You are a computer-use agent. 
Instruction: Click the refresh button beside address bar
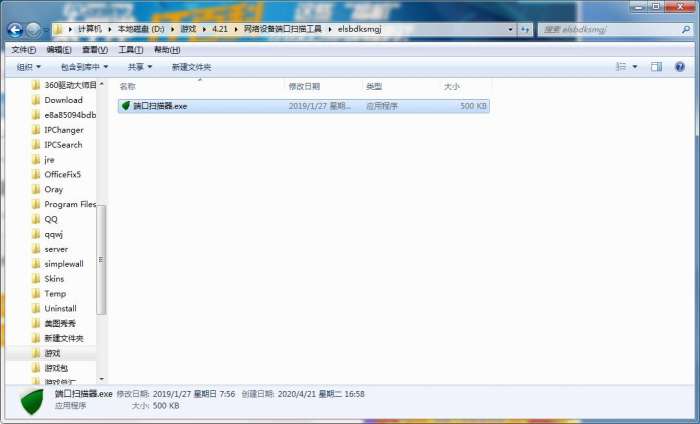[525, 29]
